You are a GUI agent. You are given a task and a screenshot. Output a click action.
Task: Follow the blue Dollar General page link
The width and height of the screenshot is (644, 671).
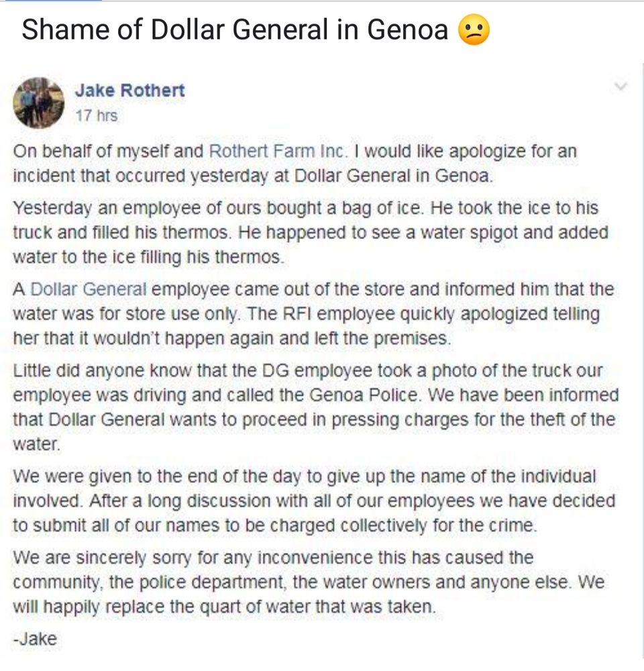tap(89, 291)
